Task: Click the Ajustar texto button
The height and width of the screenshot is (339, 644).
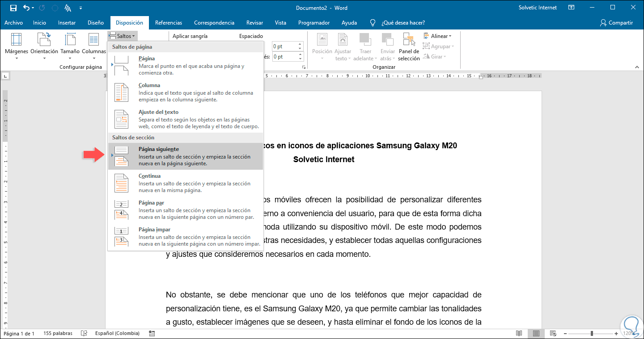Action: (343, 46)
